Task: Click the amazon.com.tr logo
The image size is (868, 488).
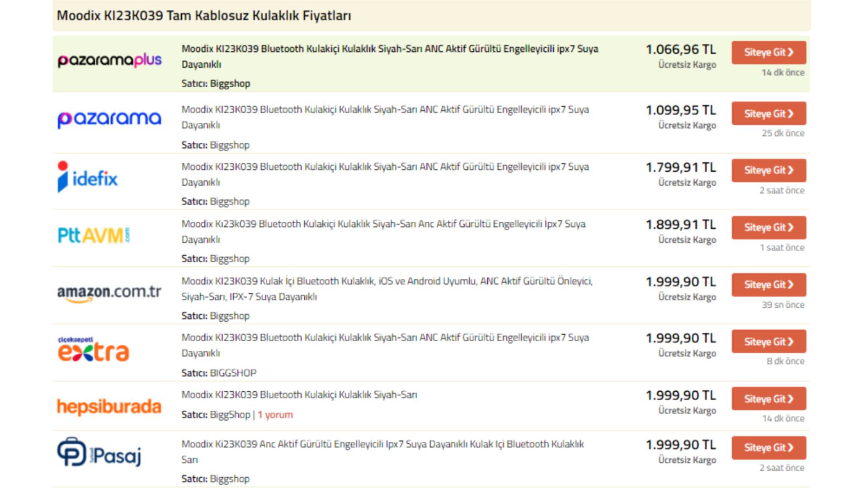Action: click(109, 293)
